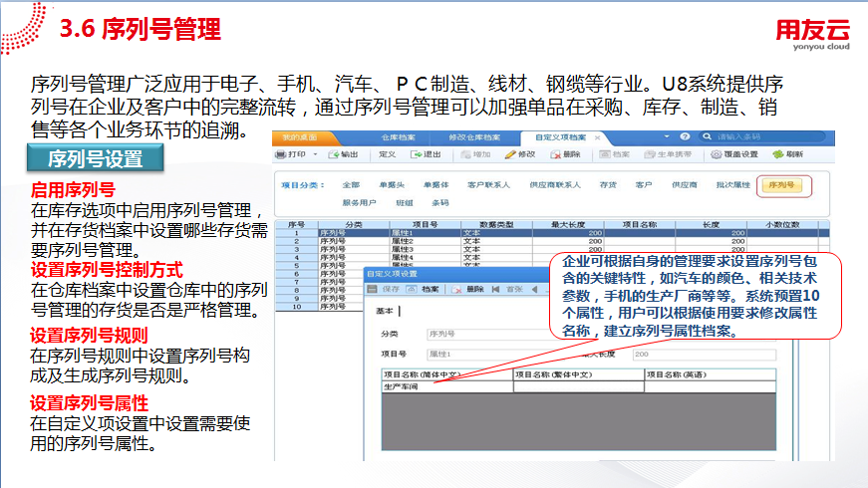Select the 单据头 item category
The height and width of the screenshot is (488, 868).
(x=392, y=185)
